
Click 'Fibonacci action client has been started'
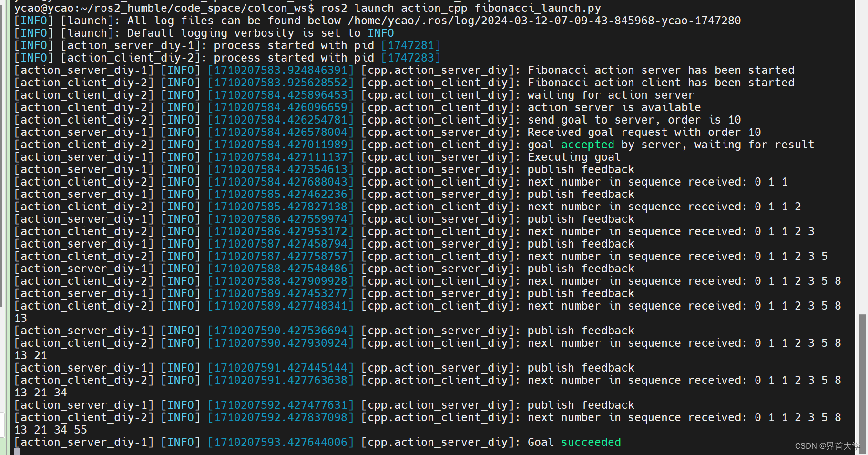coord(661,83)
